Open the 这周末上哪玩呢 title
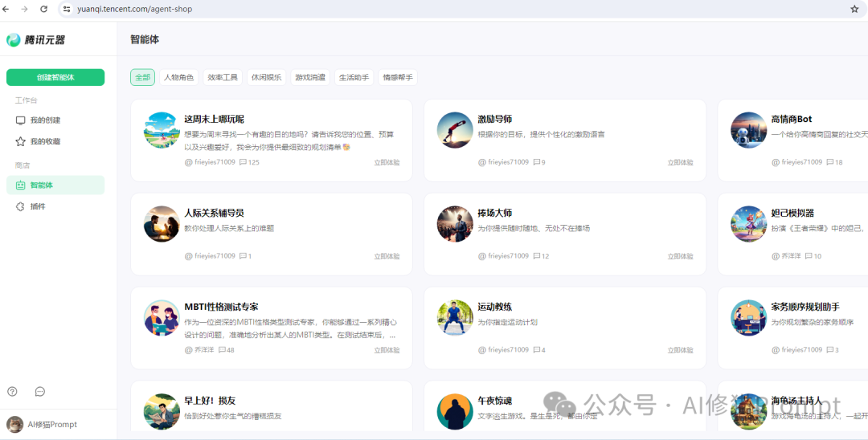 pos(215,120)
